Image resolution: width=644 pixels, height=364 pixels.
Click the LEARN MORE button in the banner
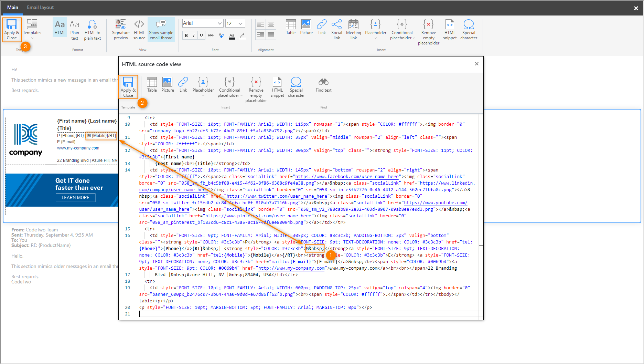75,197
